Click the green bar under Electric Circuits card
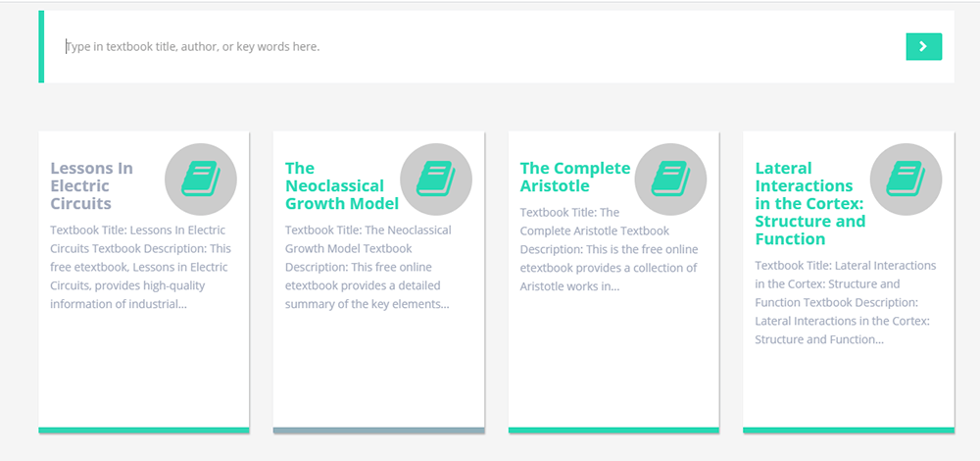 (x=144, y=430)
